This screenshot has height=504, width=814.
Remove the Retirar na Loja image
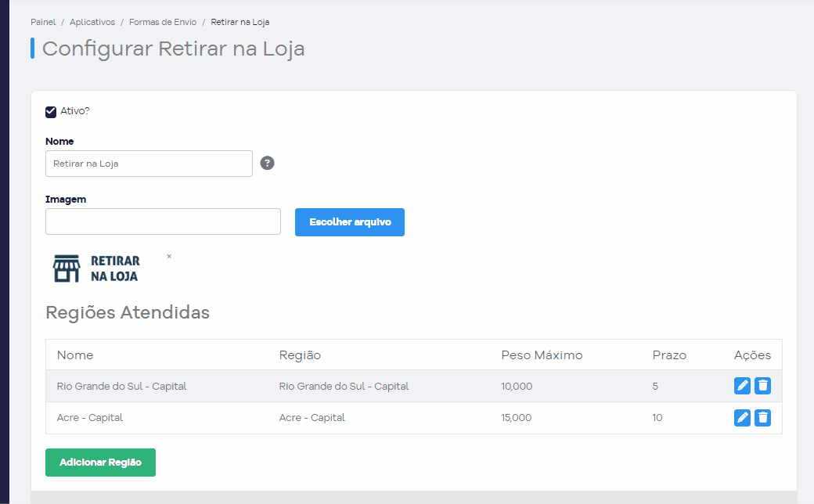169,257
